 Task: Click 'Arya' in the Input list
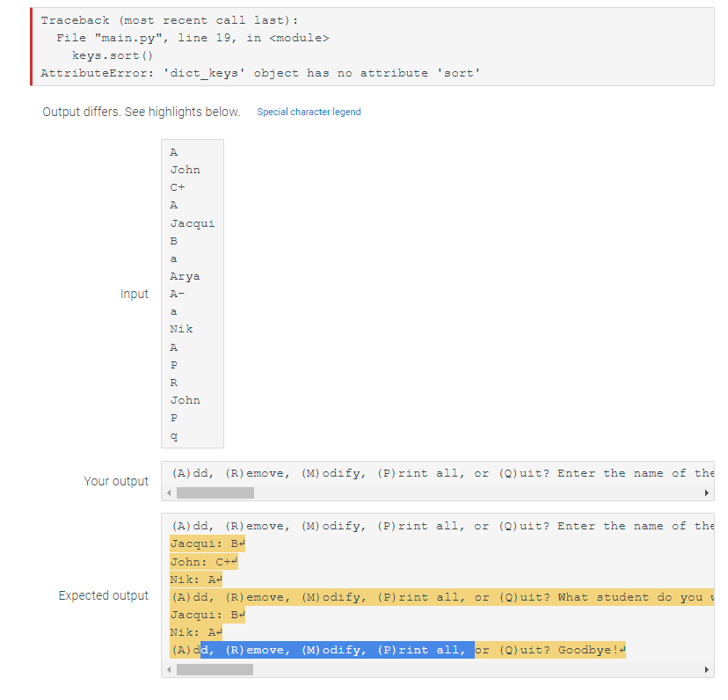tap(185, 275)
